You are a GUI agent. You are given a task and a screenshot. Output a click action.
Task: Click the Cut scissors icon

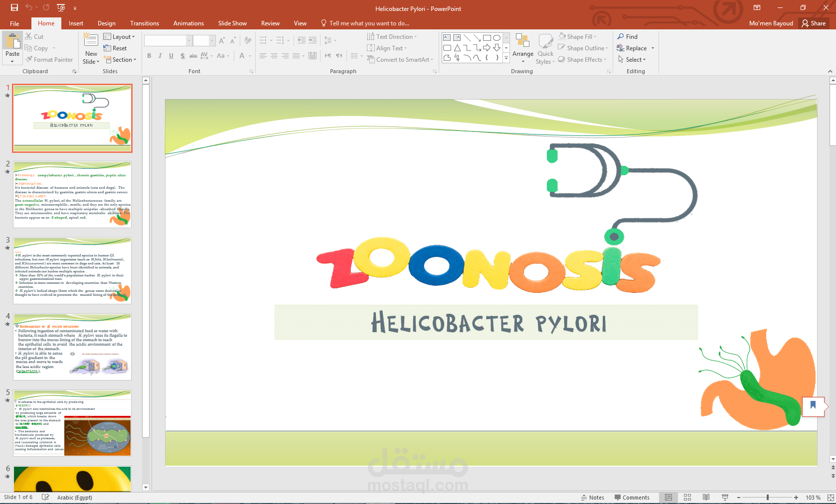[x=29, y=37]
